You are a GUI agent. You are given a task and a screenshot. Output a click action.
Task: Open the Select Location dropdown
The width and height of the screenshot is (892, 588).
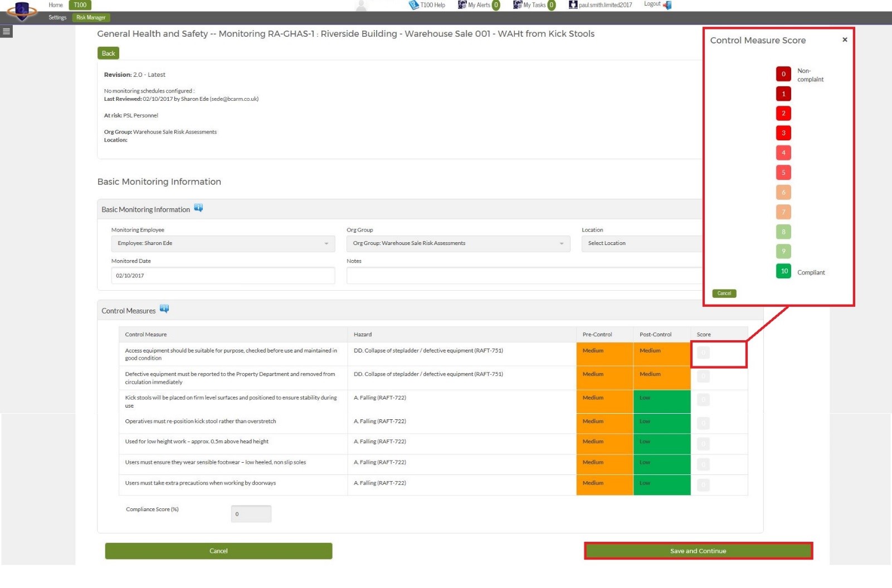tap(641, 243)
